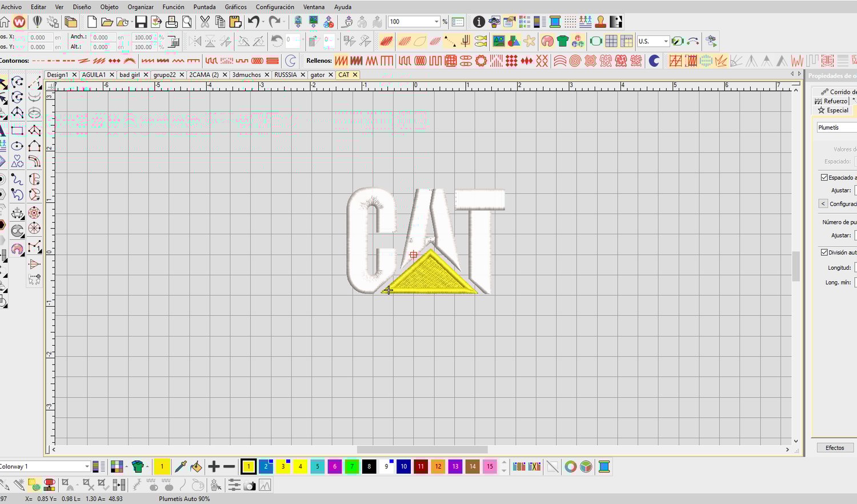Toggle the grid display icon
The height and width of the screenshot is (504, 857).
611,41
